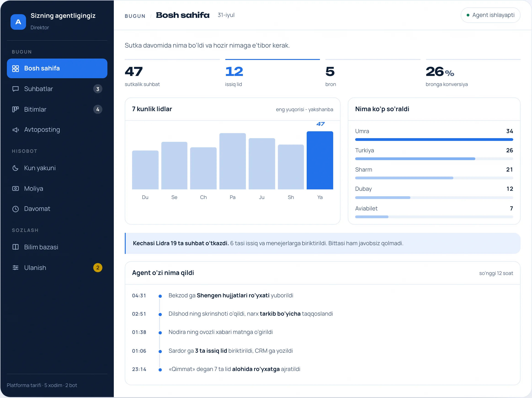Open the Ulanish settings page
The height and width of the screenshot is (398, 532).
point(57,268)
